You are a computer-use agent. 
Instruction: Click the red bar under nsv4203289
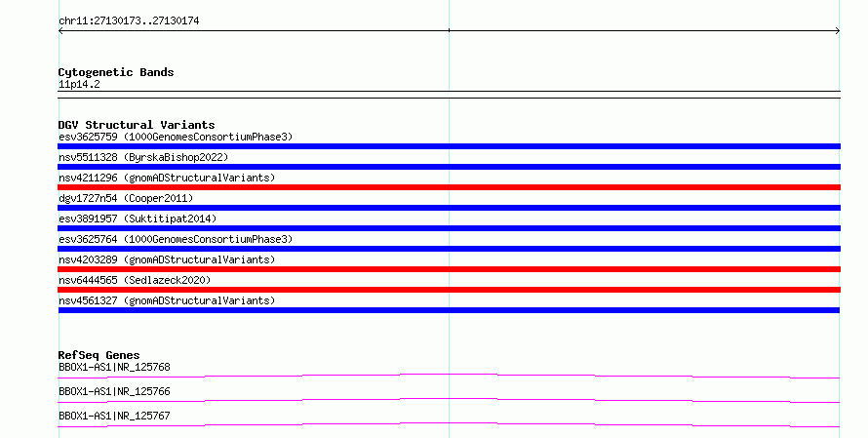click(449, 269)
